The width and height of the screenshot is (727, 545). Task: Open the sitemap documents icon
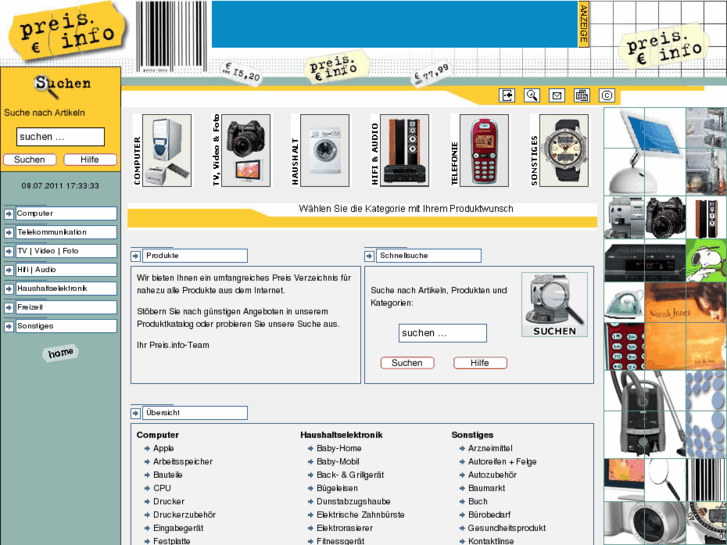582,96
